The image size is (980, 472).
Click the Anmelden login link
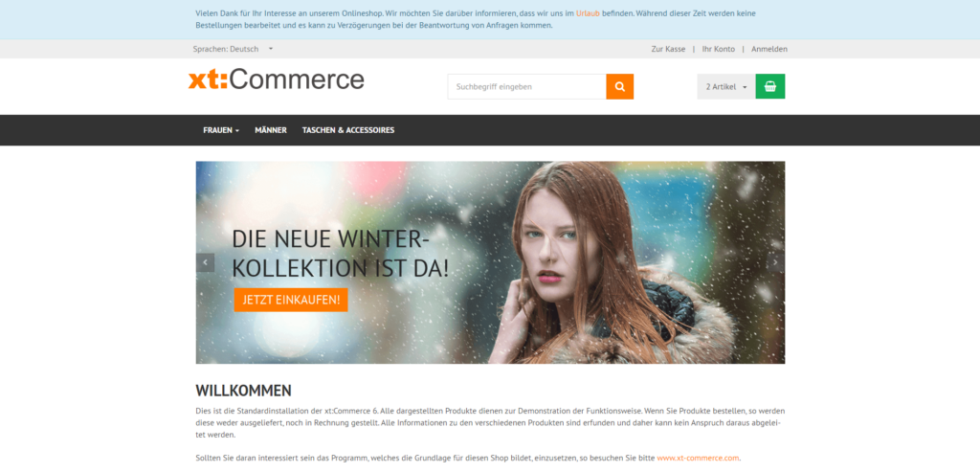pos(769,49)
